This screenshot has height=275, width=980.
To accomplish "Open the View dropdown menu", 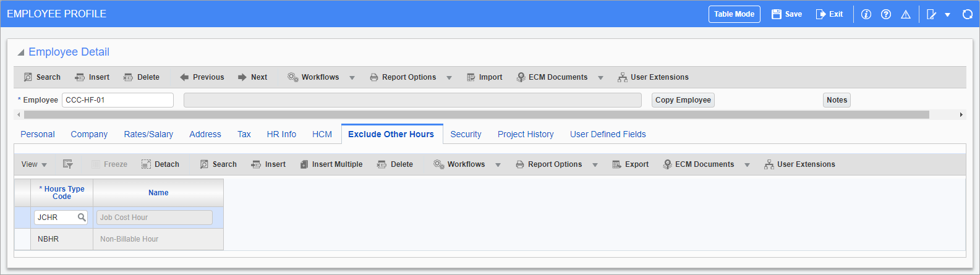I will 34,164.
